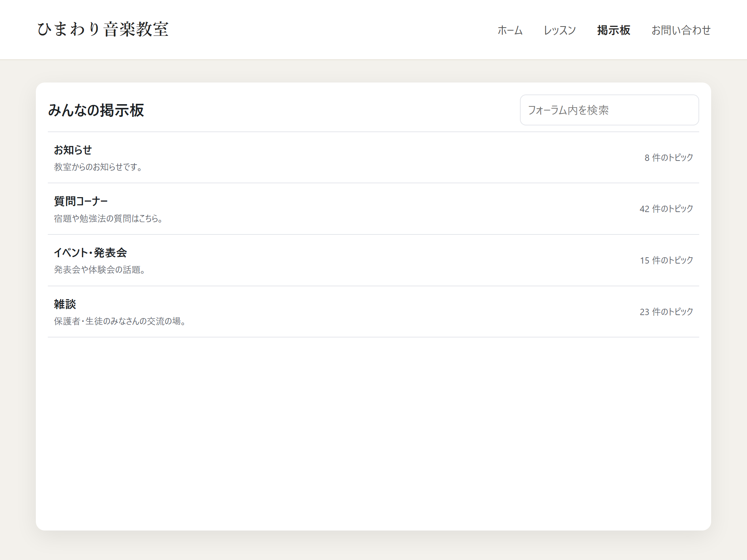Click the 15 件のトピック count
The image size is (747, 560).
(666, 260)
